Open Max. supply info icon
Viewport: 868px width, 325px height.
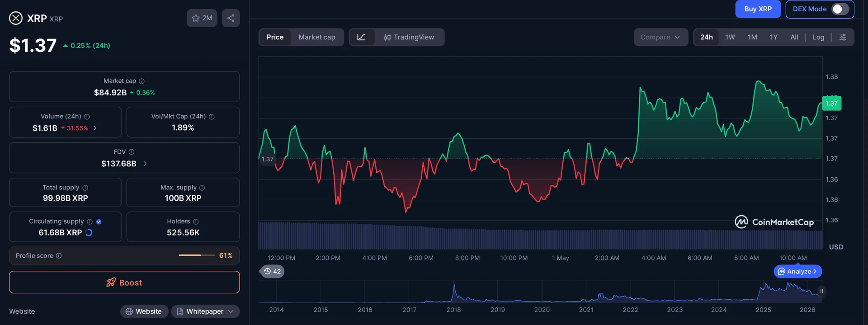pyautogui.click(x=202, y=188)
